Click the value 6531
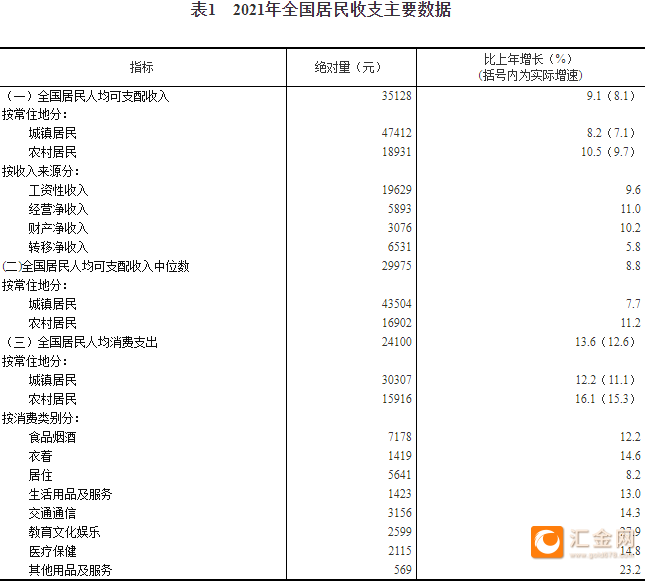This screenshot has height=581, width=651. (x=399, y=247)
